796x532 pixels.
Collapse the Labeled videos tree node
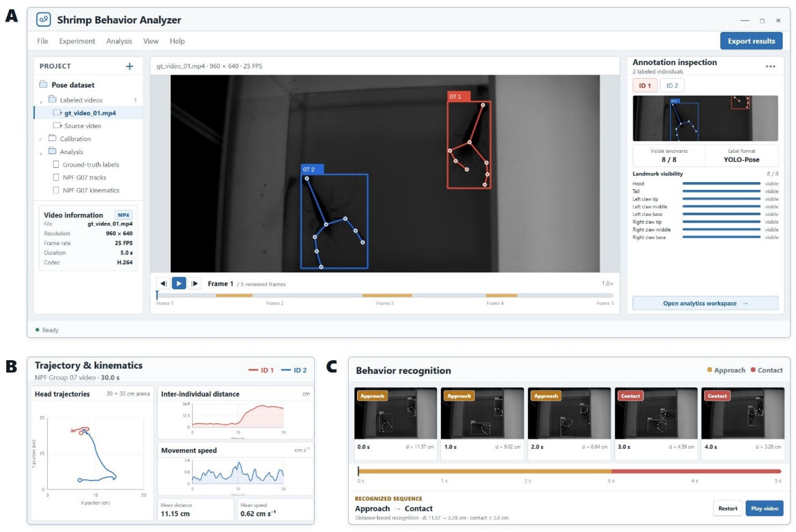[x=41, y=102]
